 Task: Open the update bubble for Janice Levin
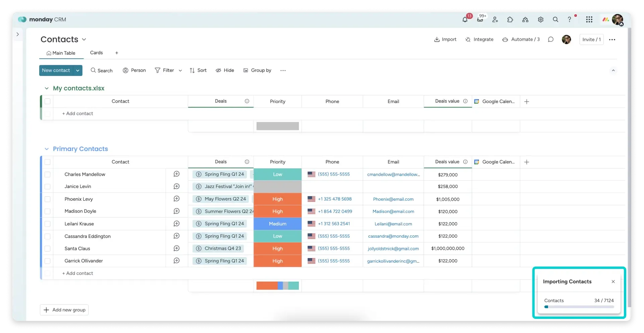point(176,186)
